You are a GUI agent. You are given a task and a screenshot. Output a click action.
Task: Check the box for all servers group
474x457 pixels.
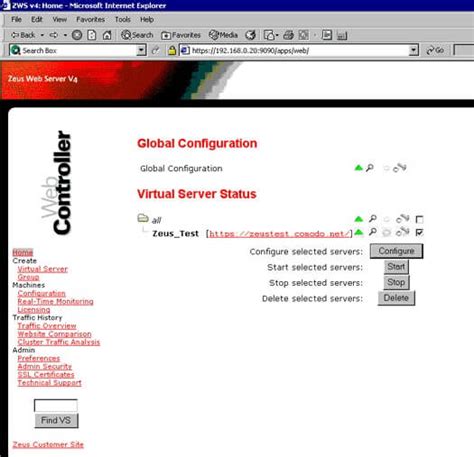[419, 220]
